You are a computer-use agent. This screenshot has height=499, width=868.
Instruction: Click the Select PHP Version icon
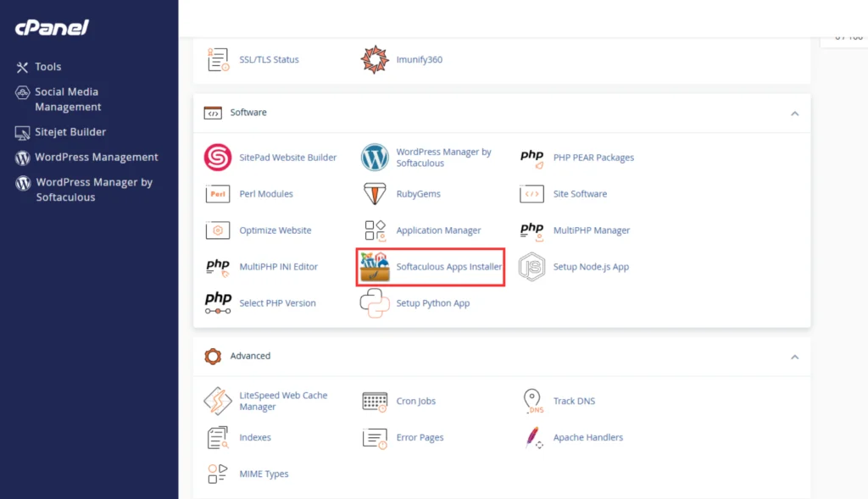click(218, 303)
